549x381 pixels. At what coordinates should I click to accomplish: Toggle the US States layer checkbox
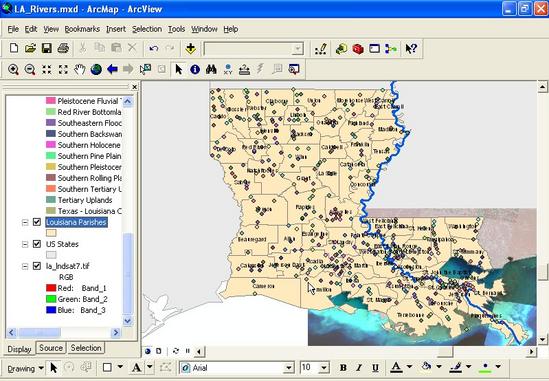pos(37,244)
